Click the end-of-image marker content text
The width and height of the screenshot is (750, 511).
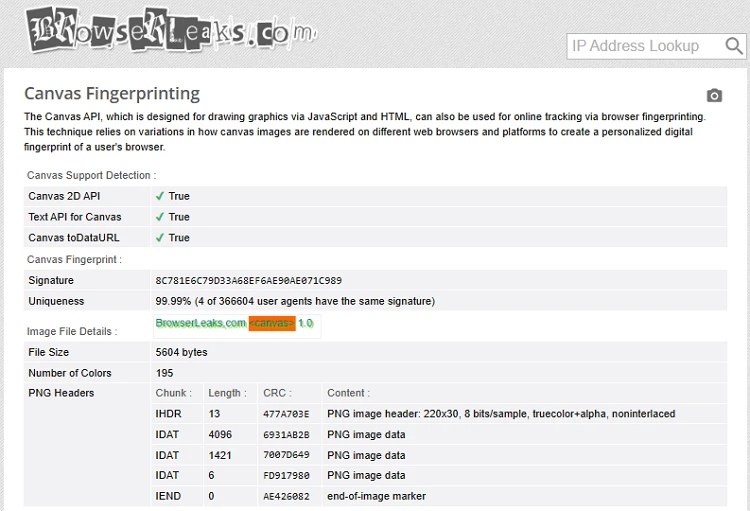coord(376,496)
